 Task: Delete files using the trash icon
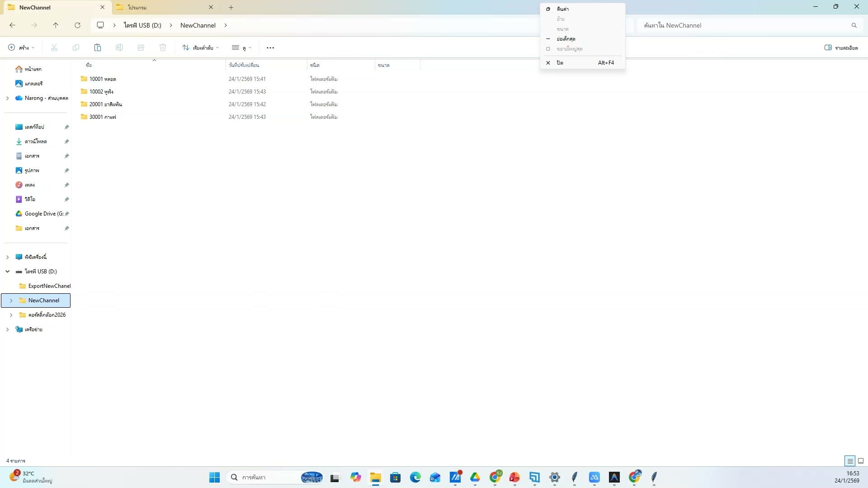(163, 47)
